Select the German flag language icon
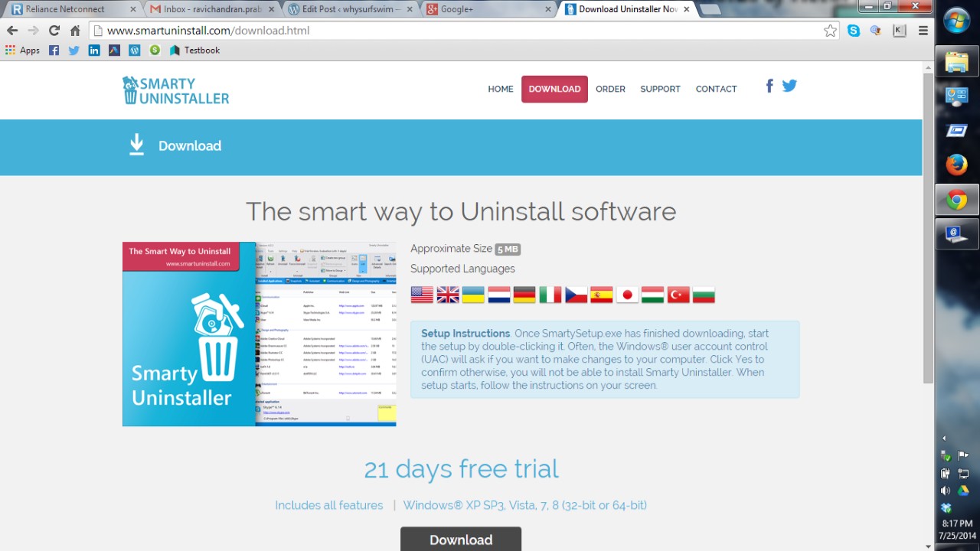Viewport: 980px width, 551px height. coord(524,295)
